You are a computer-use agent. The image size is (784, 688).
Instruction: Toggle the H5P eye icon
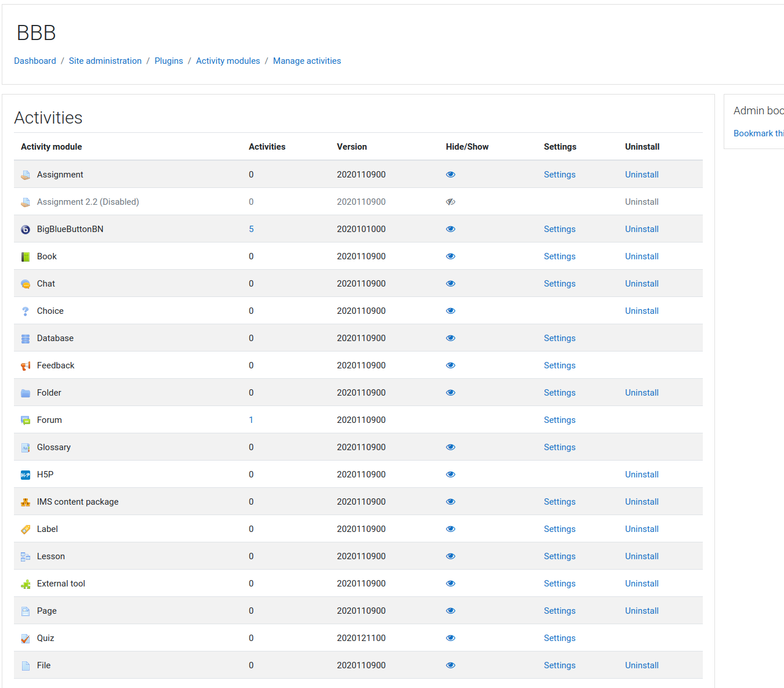pyautogui.click(x=451, y=475)
